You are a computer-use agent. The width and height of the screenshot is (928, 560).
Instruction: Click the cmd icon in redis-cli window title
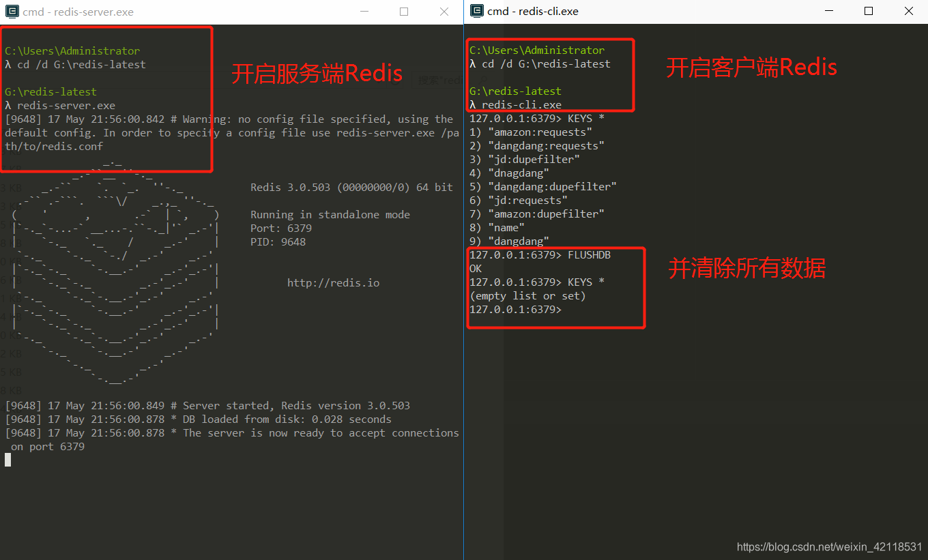476,11
